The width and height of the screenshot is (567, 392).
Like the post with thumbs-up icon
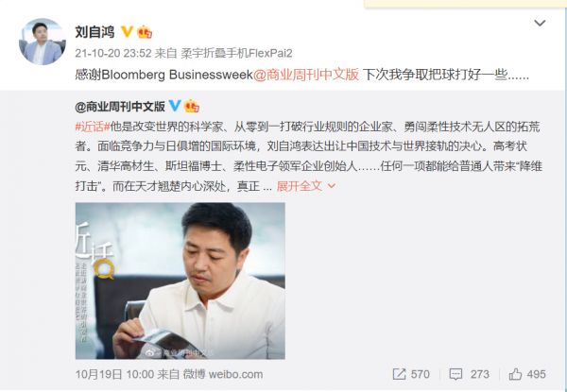click(515, 374)
